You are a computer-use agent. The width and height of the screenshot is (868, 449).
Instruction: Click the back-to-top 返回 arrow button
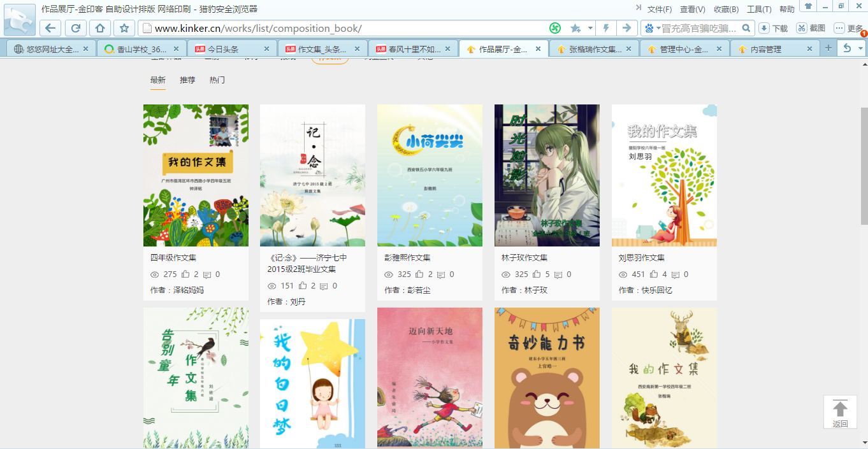(x=841, y=412)
